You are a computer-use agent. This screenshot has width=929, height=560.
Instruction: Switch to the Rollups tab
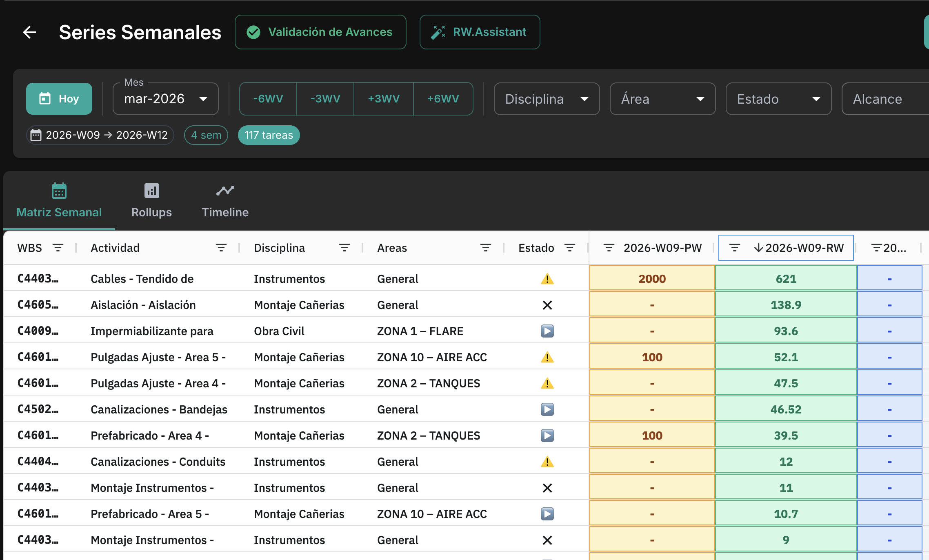point(151,200)
